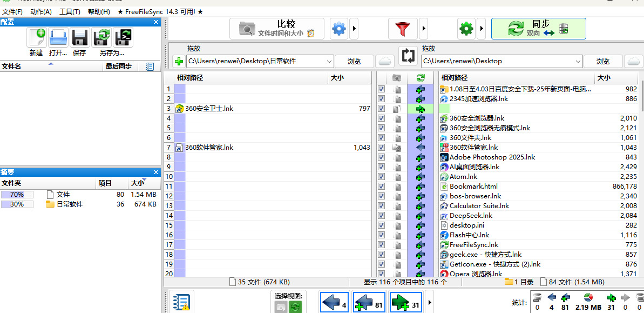Image resolution: width=644 pixels, height=313 pixels.
Task: Select 日常软件 folder in summary
Action: click(70, 204)
